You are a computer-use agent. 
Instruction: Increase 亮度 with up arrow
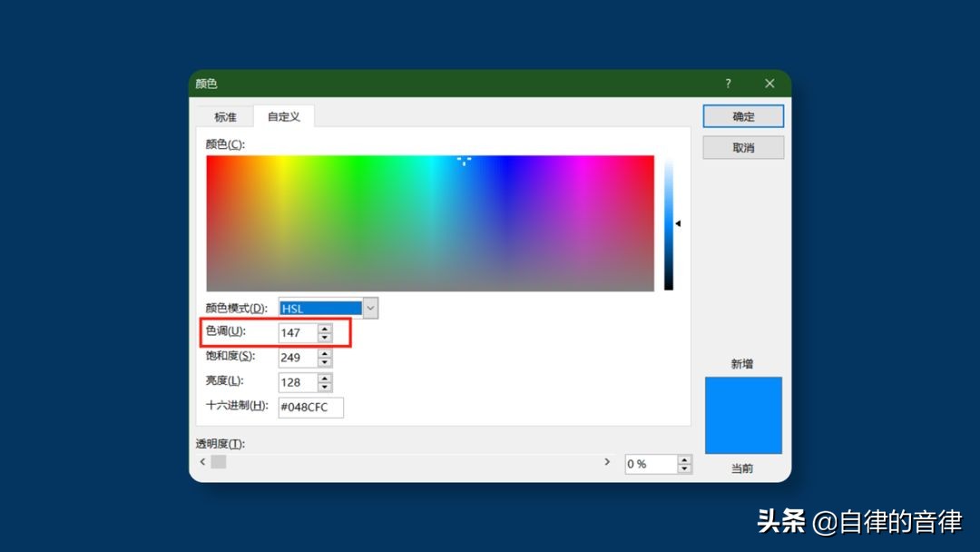[324, 378]
